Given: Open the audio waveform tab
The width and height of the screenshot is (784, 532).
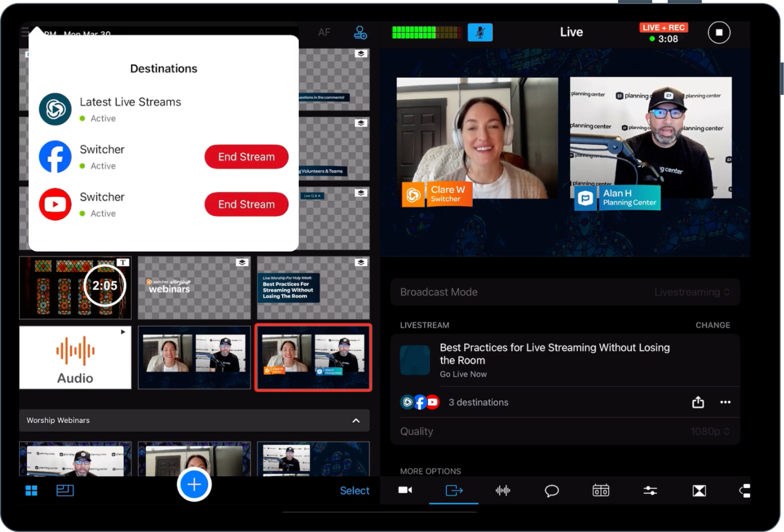Looking at the screenshot, I should click(x=503, y=490).
